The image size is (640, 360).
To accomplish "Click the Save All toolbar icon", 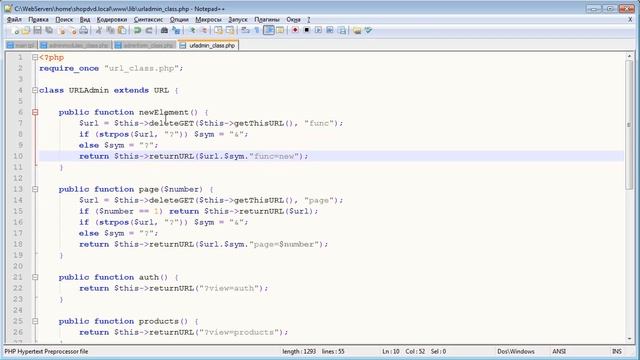I will point(49,30).
